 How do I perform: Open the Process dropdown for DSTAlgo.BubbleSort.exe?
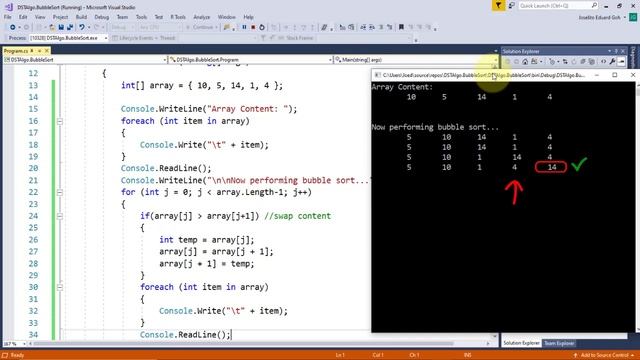click(106, 38)
